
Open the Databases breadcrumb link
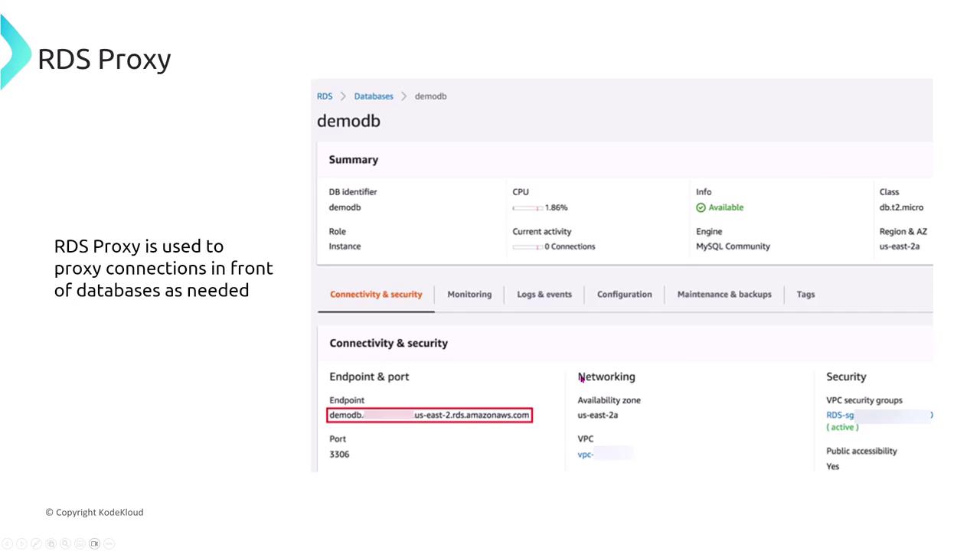[374, 96]
